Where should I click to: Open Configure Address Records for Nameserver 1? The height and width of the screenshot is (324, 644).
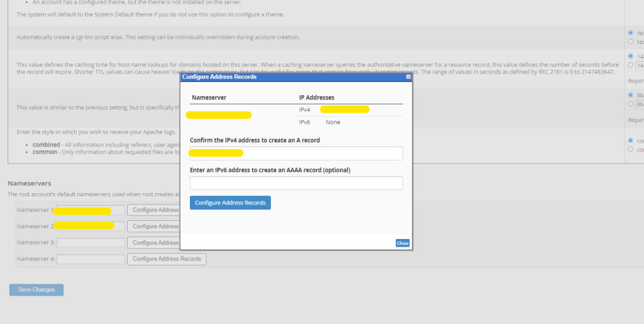coord(153,210)
